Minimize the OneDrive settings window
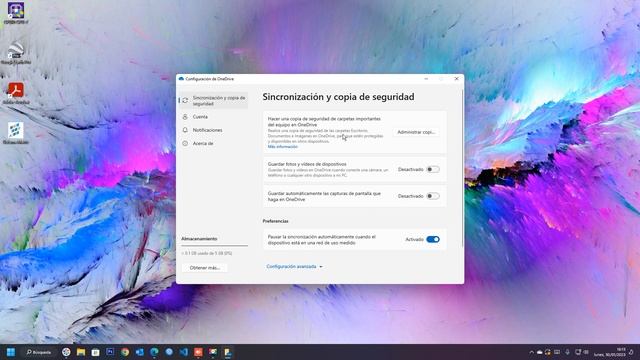The width and height of the screenshot is (640, 360). 426,79
